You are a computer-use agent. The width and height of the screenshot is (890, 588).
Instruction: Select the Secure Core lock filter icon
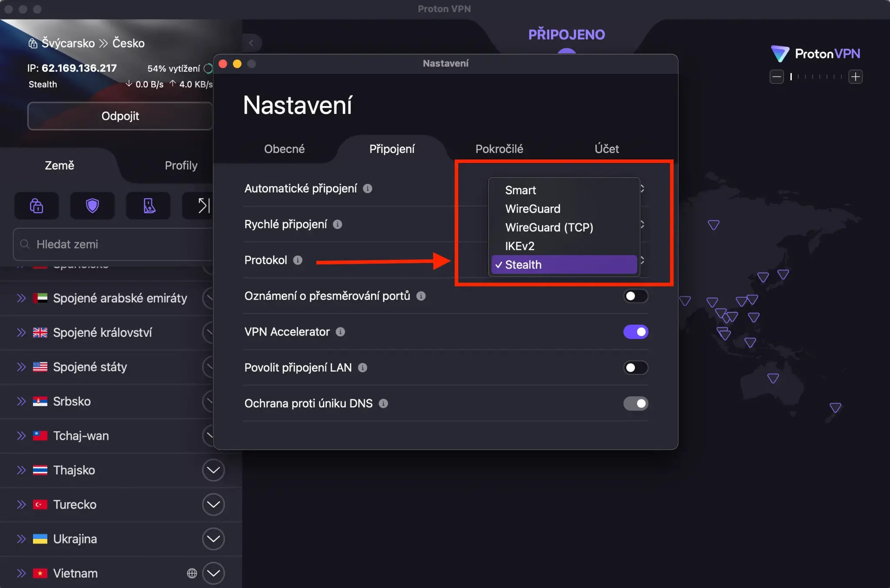click(x=37, y=206)
